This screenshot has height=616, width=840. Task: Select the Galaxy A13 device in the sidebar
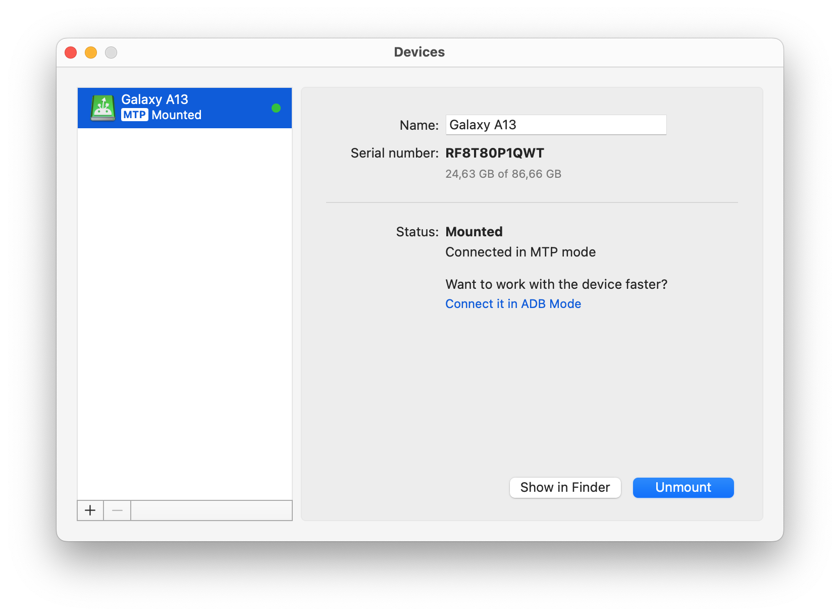[184, 108]
